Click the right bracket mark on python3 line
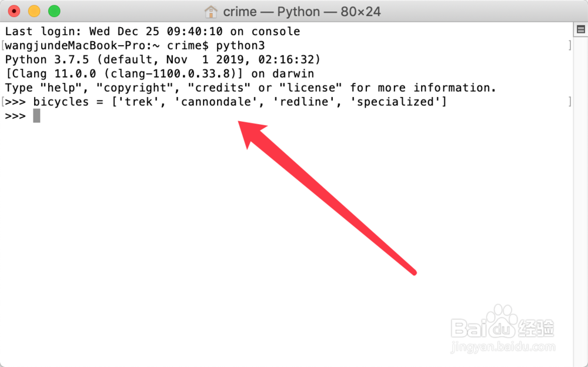The height and width of the screenshot is (367, 588). tap(570, 45)
